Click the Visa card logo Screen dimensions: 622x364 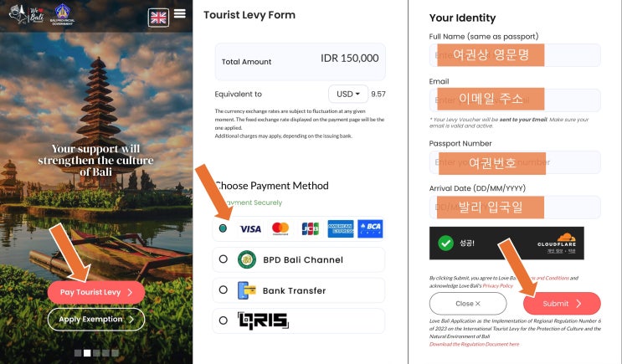click(x=250, y=228)
